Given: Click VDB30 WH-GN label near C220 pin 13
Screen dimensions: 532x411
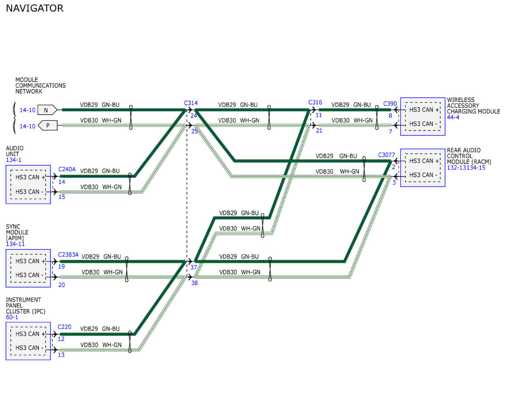Looking at the screenshot, I should (101, 344).
